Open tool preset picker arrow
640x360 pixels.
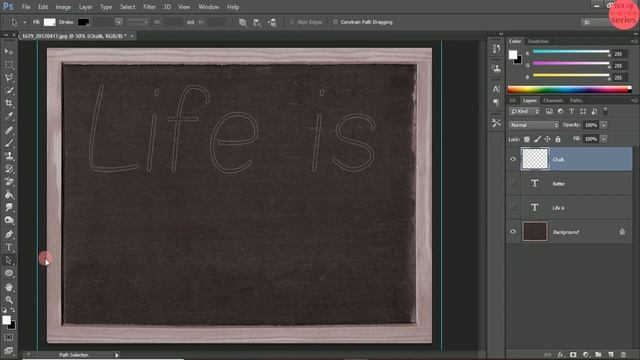point(24,22)
